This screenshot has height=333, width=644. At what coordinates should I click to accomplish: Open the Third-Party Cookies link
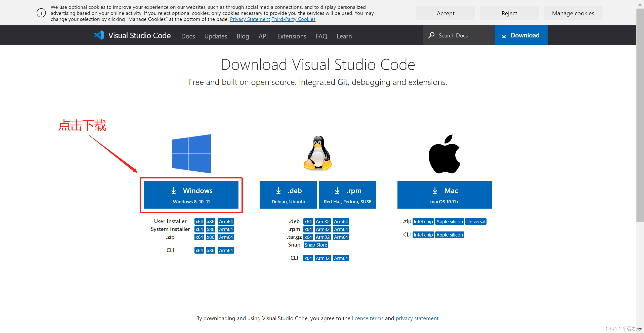[293, 19]
